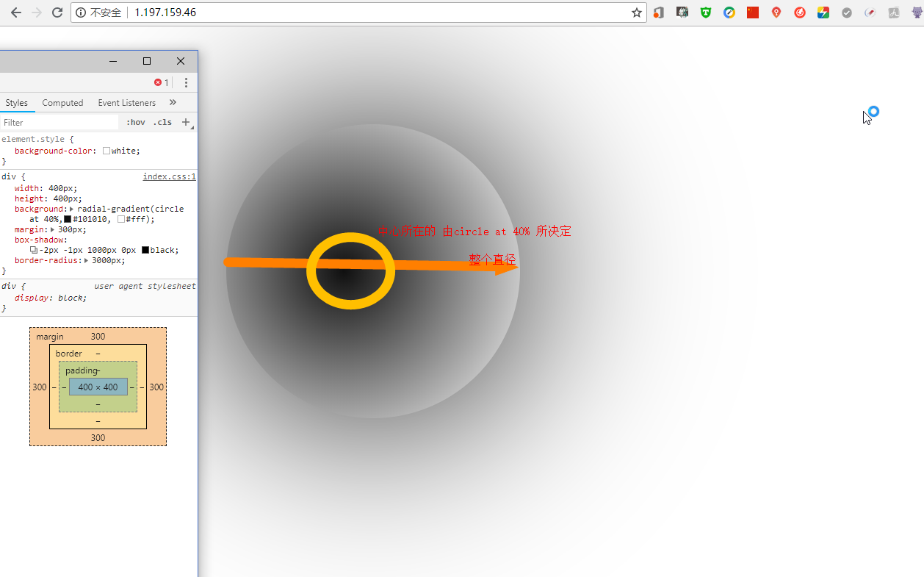Expand the border-radius shorthand property

click(87, 261)
